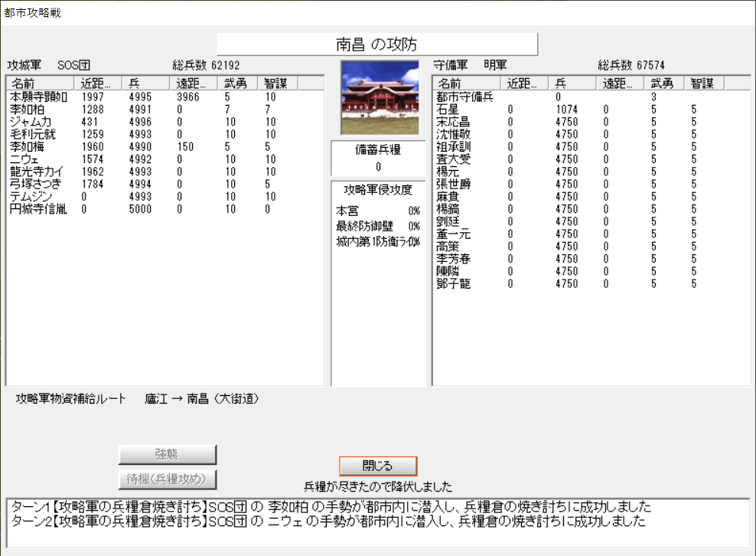
Task: Select 沈惟敬 in the defending army list
Action: point(453,134)
